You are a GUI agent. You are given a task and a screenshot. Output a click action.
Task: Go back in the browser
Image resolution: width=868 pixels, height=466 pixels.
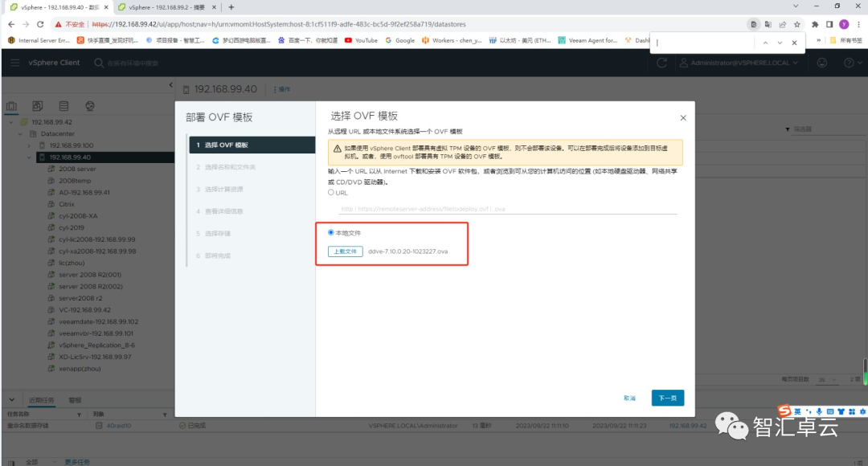(11, 24)
